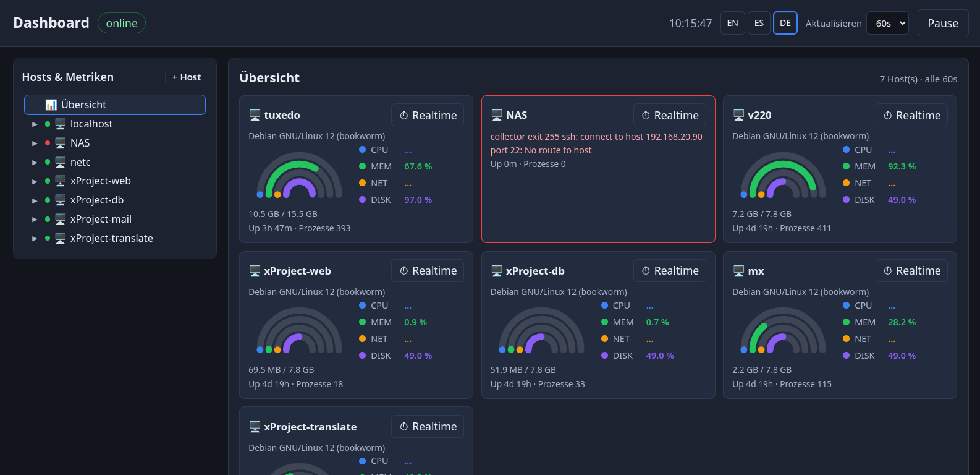Click the xProject-mail computer icon in sidebar
The width and height of the screenshot is (980, 475).
coord(60,219)
